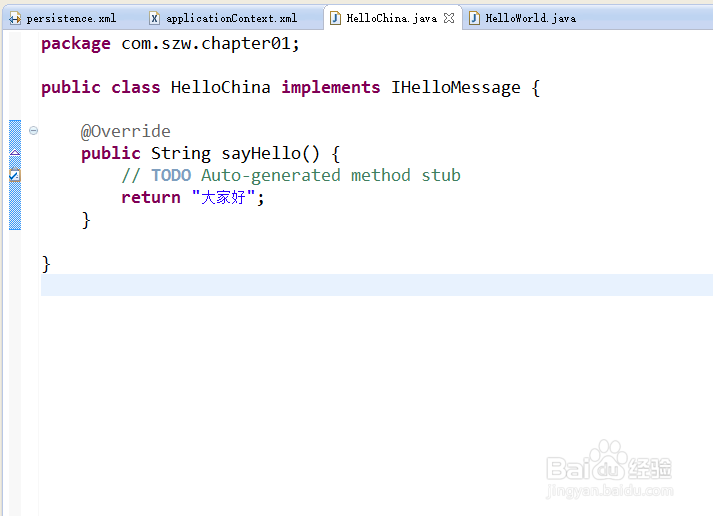Click the persistence.xml file icon
713x516 pixels.
pyautogui.click(x=15, y=19)
